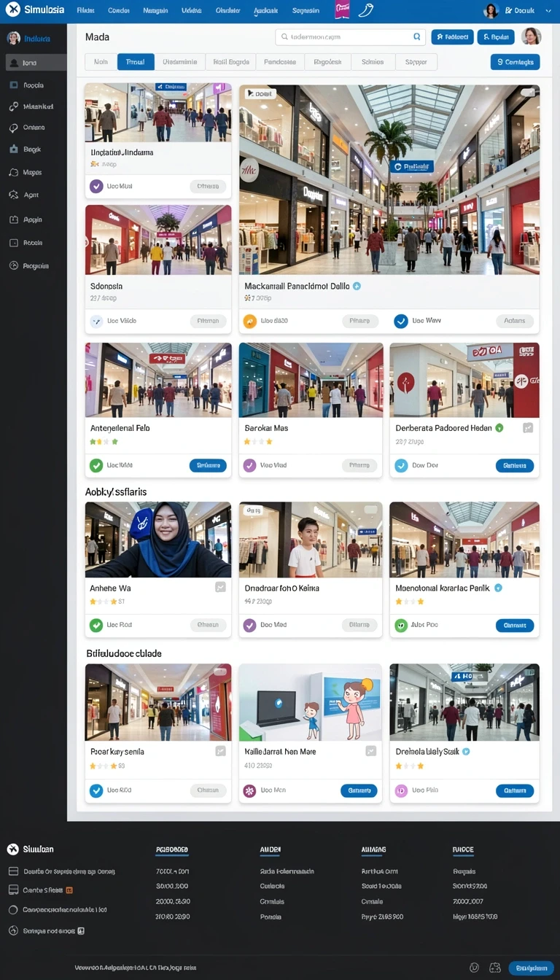Open the purple bookmark icon in top bar
Screen dimensions: 560x980
(342, 9)
